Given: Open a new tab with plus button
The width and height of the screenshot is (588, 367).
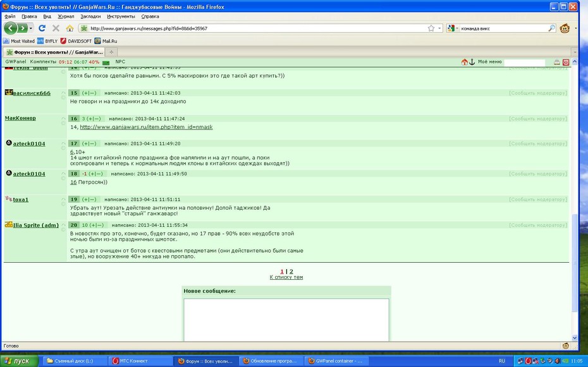Looking at the screenshot, I should tap(111, 52).
